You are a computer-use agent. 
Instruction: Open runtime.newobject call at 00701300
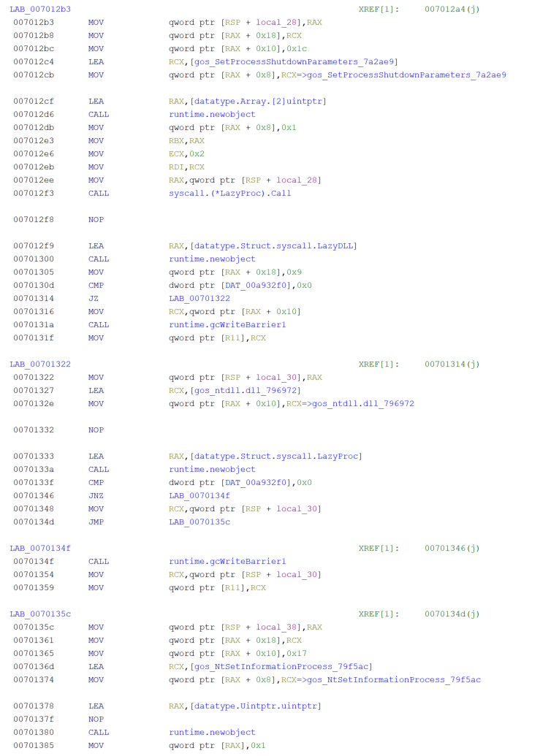212,259
